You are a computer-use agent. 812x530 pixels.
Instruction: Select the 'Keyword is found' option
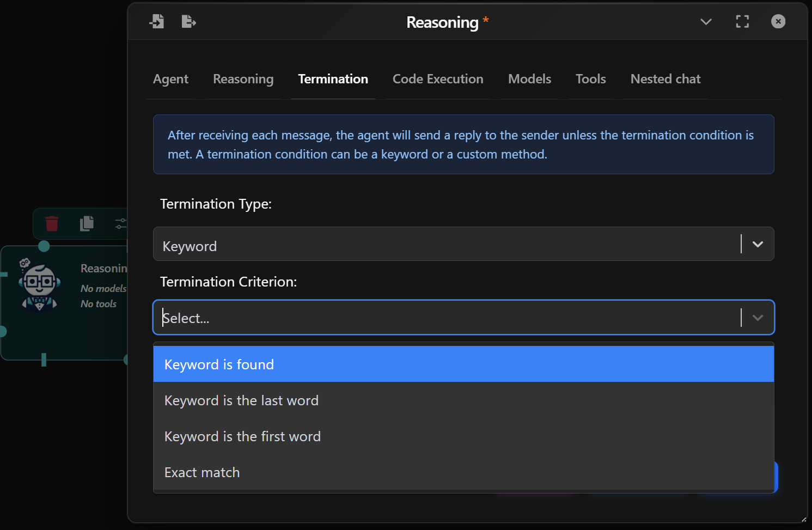[219, 364]
